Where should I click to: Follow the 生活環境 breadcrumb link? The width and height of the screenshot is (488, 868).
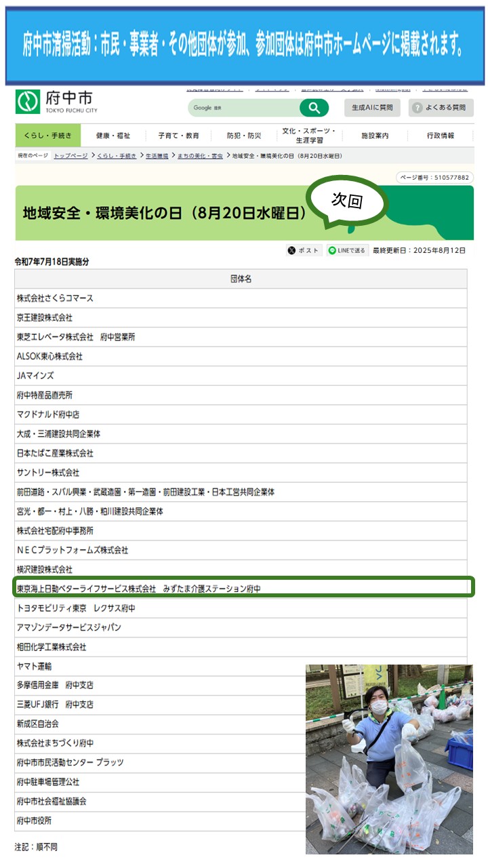pos(157,156)
